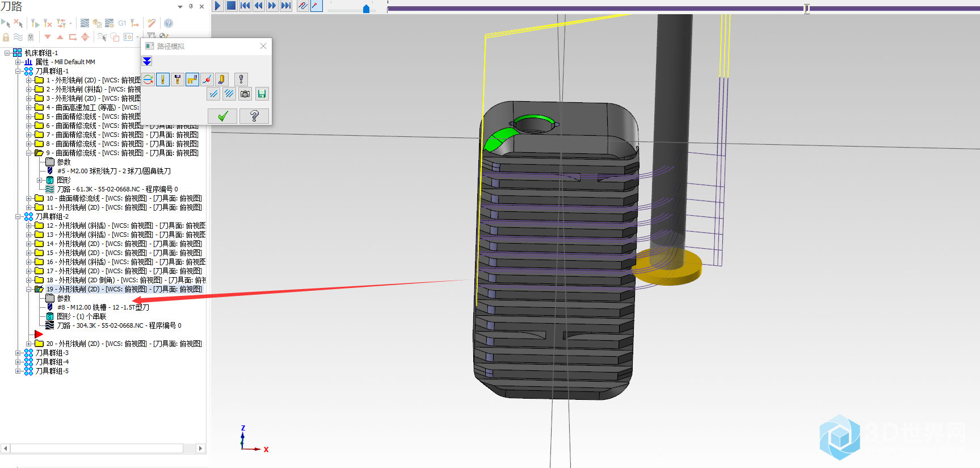The image size is (980, 468).
Task: Open 参数 under operation 19
Action: [x=64, y=298]
